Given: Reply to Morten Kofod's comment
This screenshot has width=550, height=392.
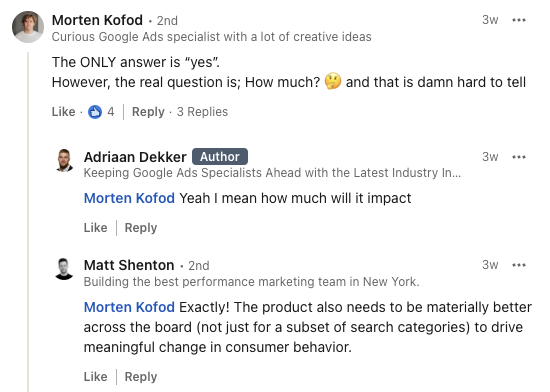Looking at the screenshot, I should click(148, 112).
